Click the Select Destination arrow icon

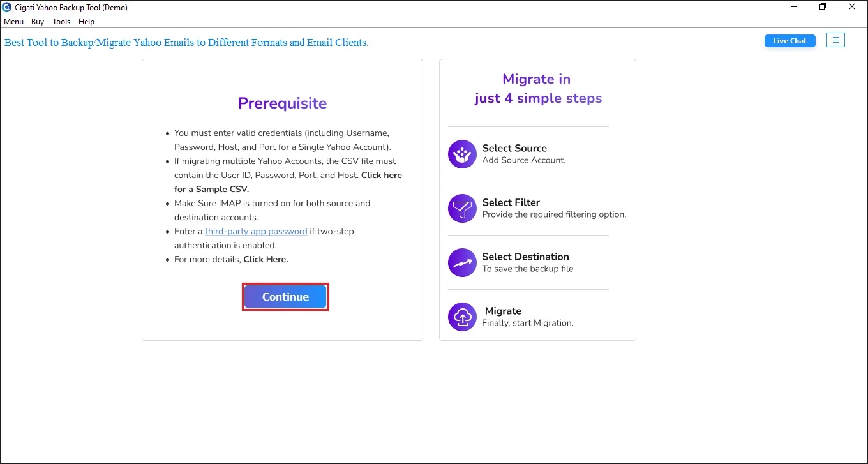[x=462, y=262]
